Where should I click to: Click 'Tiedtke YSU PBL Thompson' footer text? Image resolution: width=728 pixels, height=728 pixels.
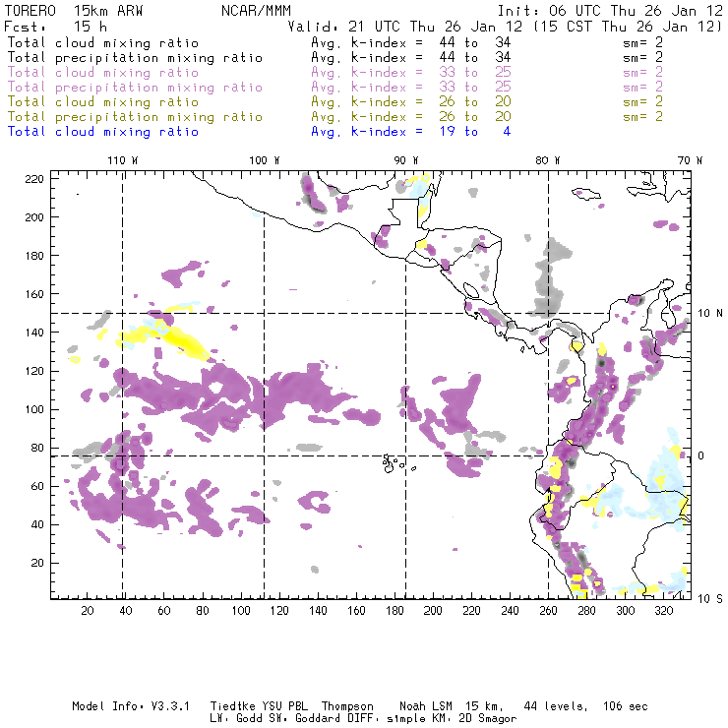click(291, 706)
